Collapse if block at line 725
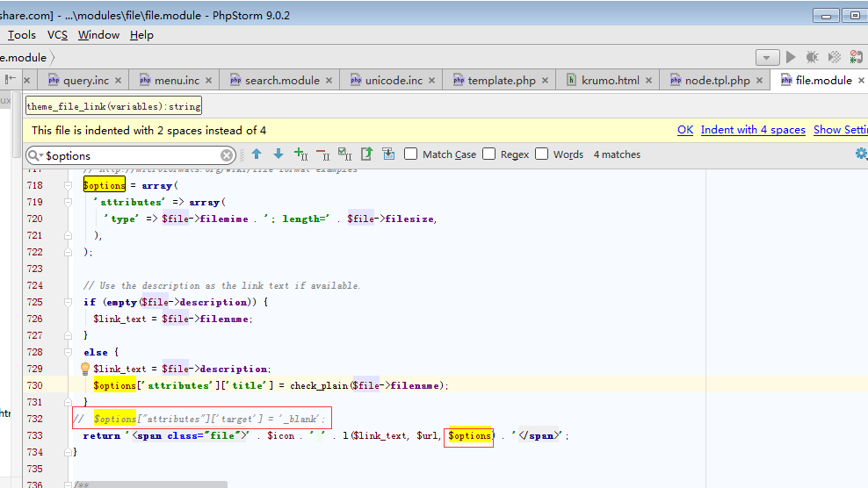The image size is (868, 488). coord(69,302)
